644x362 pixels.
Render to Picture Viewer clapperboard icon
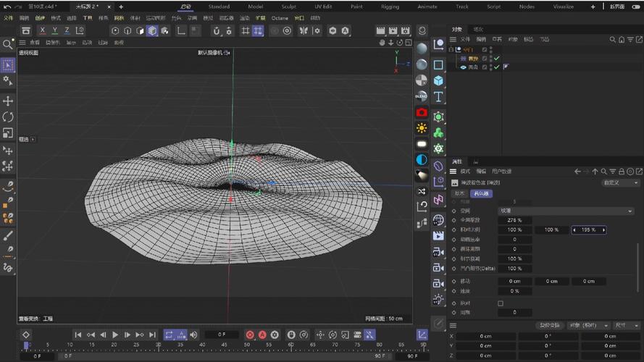pos(393,31)
